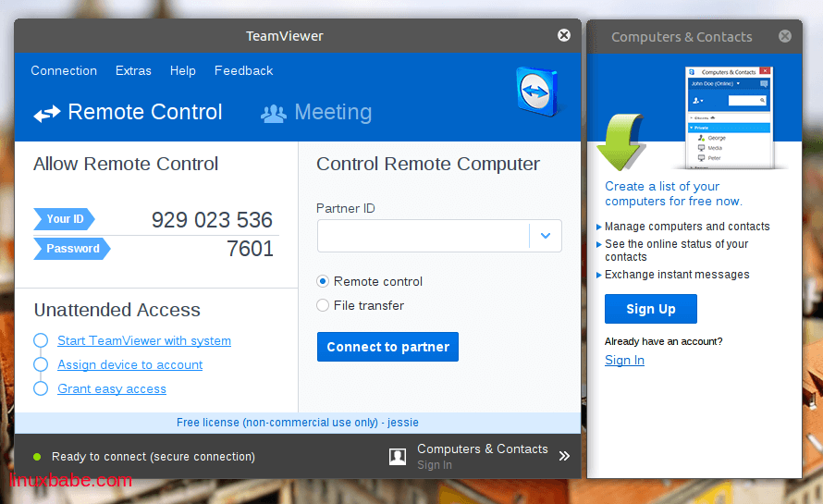
Task: Expand the Partner ID dropdown arrow
Action: [546, 236]
